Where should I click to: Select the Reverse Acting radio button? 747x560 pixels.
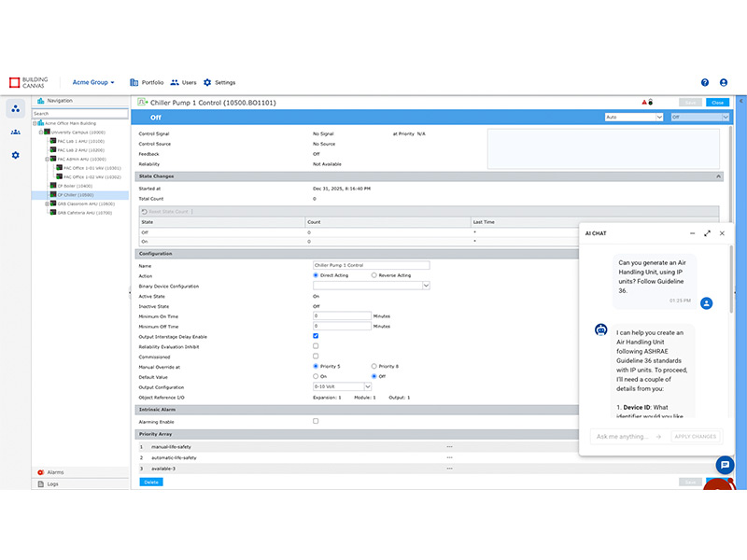[374, 275]
